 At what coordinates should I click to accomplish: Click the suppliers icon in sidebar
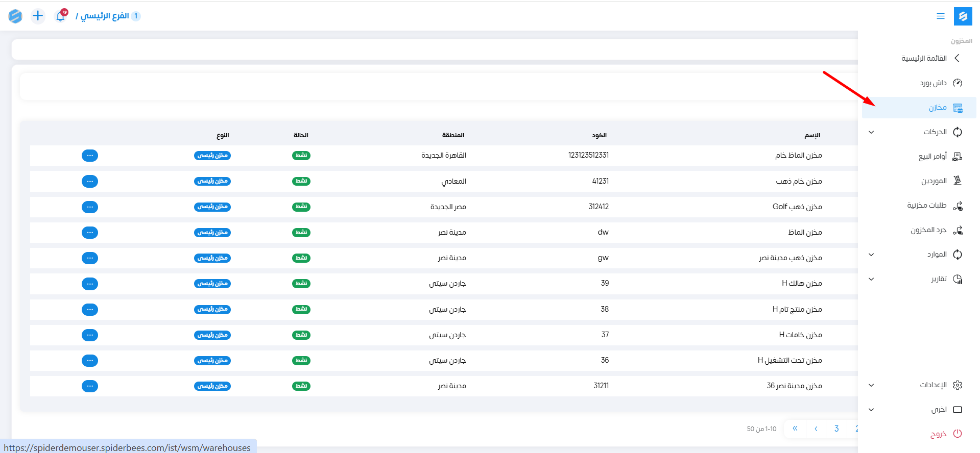pos(958,181)
